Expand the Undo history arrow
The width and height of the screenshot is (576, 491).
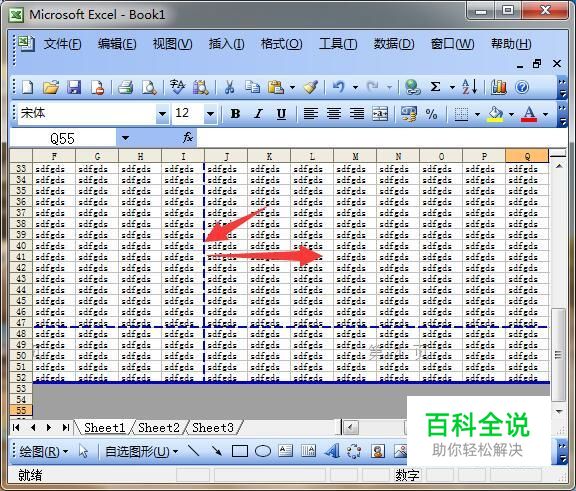click(355, 87)
